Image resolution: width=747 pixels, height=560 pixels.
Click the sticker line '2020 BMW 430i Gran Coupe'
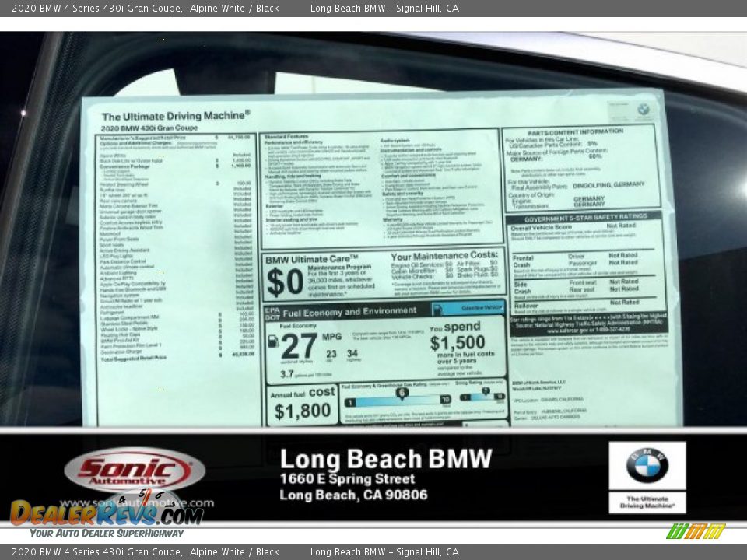(149, 128)
